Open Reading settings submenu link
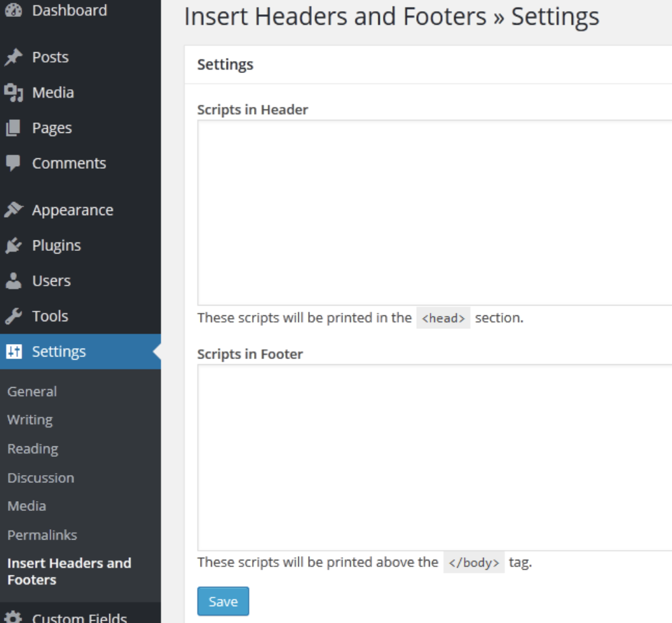The height and width of the screenshot is (623, 672). (33, 449)
